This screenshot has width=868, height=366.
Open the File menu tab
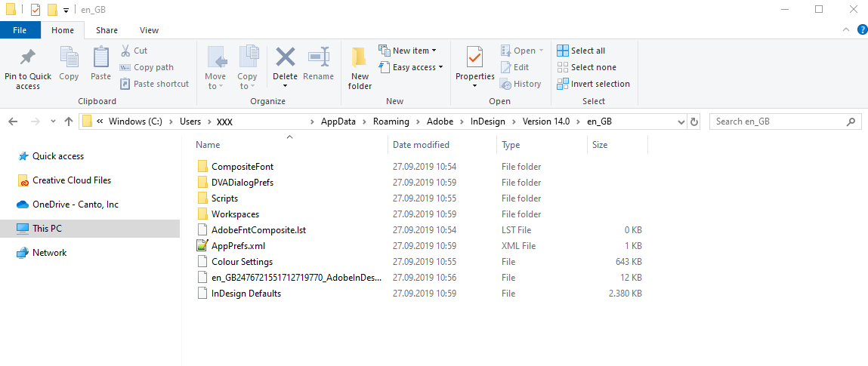[20, 30]
